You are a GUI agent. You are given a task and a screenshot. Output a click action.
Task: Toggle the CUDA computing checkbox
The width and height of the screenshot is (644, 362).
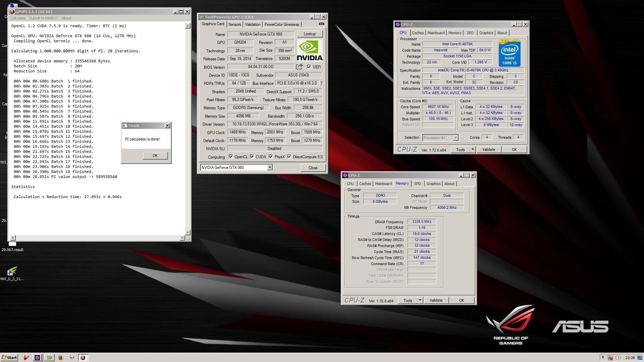pyautogui.click(x=252, y=157)
